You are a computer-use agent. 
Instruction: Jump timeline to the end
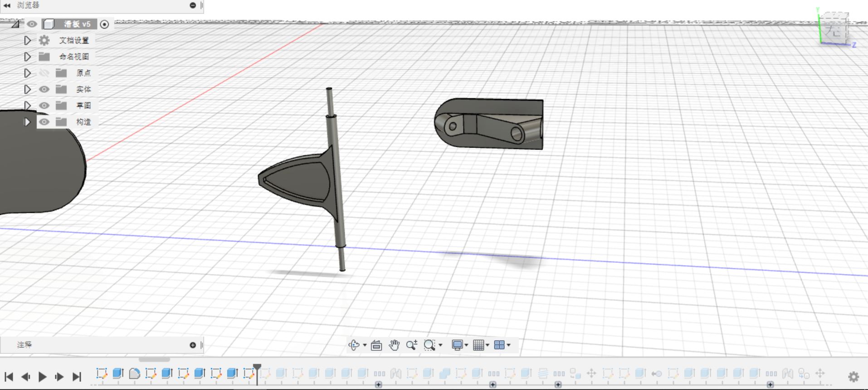(x=77, y=376)
